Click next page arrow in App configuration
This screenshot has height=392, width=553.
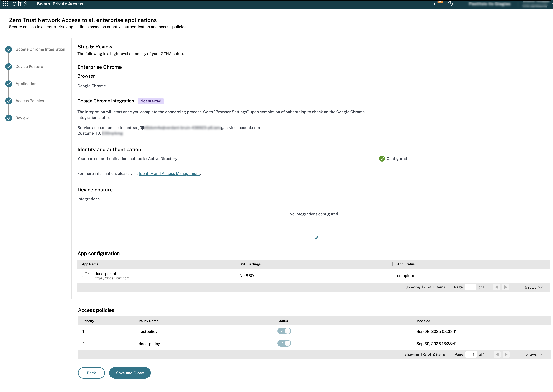(506, 287)
